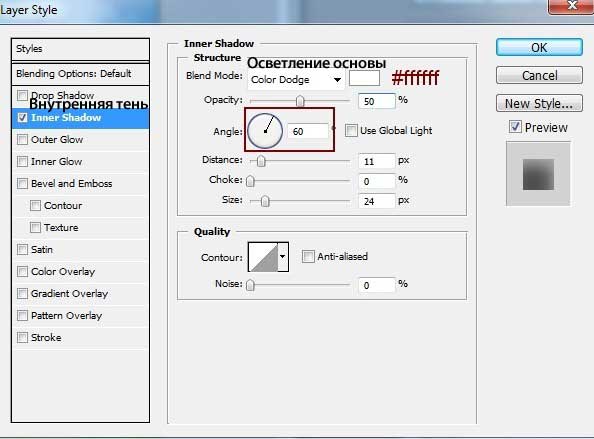The width and height of the screenshot is (594, 439).
Task: Enable the Outer Glow checkbox
Action: tap(22, 139)
